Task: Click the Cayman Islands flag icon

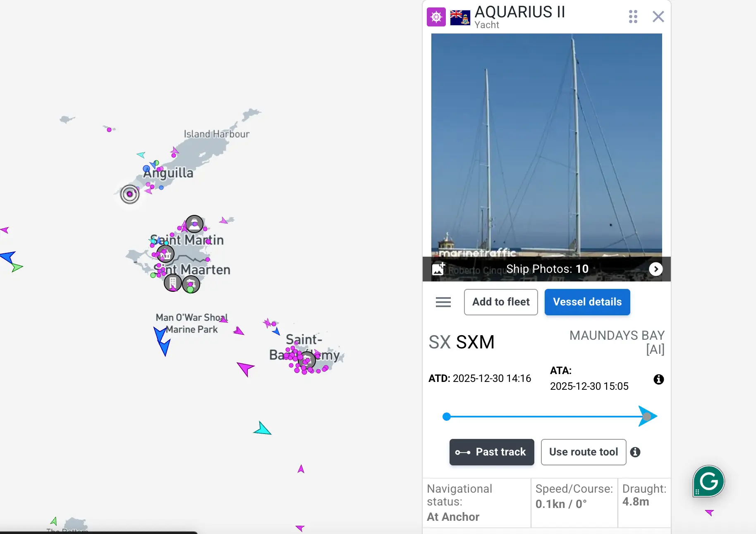Action: pos(460,17)
